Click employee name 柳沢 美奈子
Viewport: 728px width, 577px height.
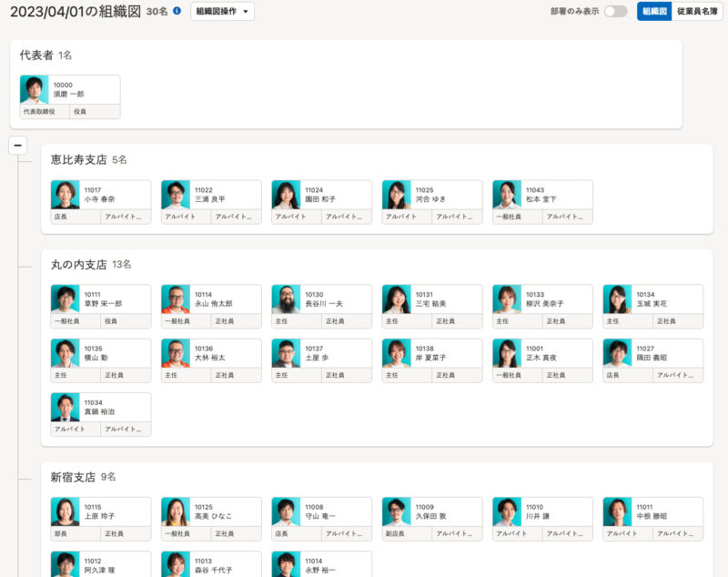point(545,303)
